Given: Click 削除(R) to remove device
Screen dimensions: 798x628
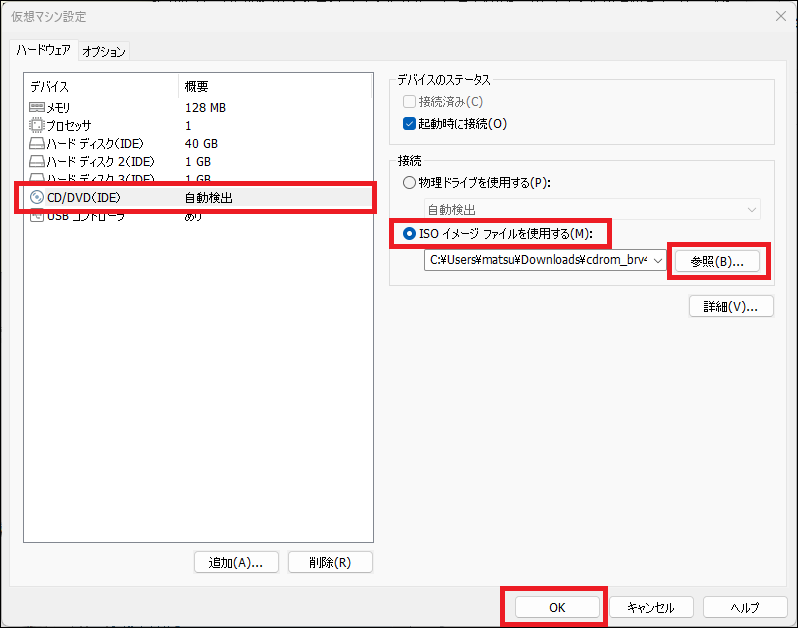Looking at the screenshot, I should [x=330, y=562].
